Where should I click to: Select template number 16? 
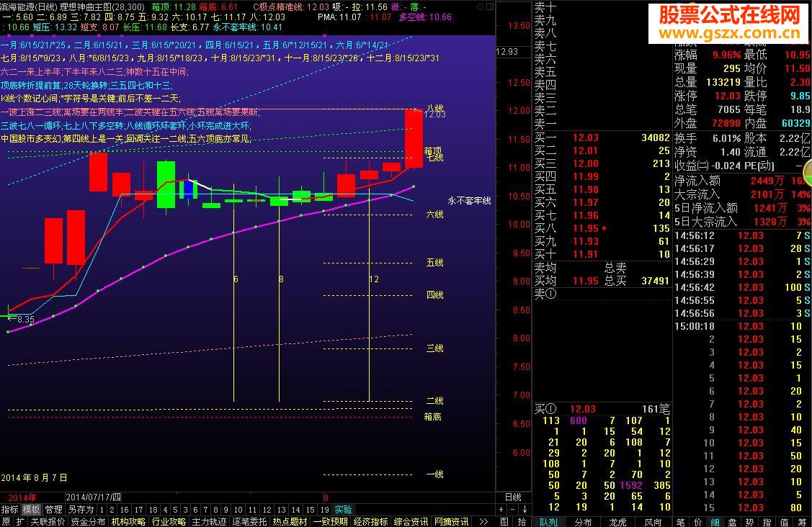pos(124,510)
